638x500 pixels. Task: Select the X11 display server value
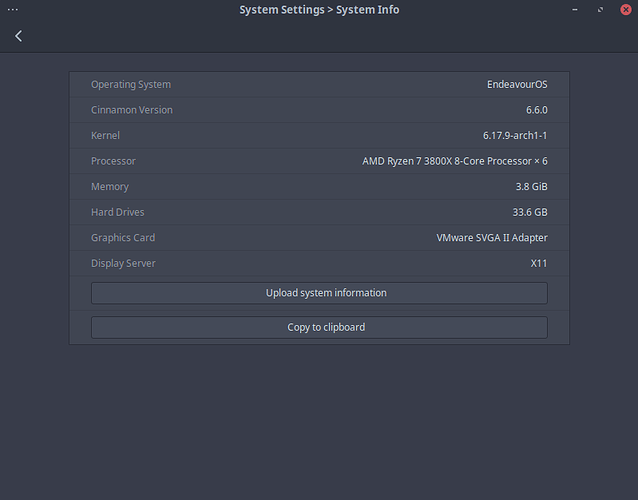coord(539,263)
